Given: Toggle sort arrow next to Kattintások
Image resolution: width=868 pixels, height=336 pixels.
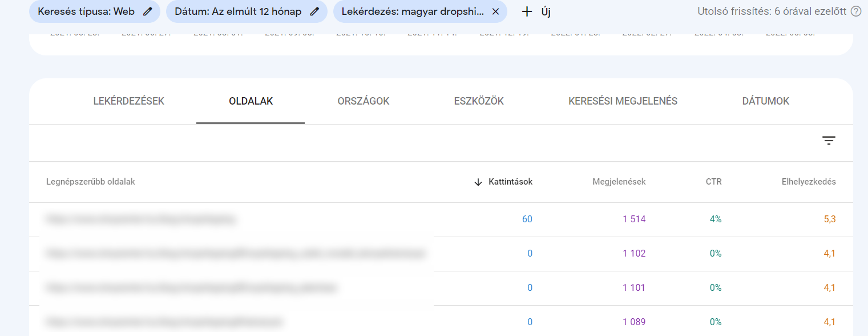Looking at the screenshot, I should [x=478, y=182].
